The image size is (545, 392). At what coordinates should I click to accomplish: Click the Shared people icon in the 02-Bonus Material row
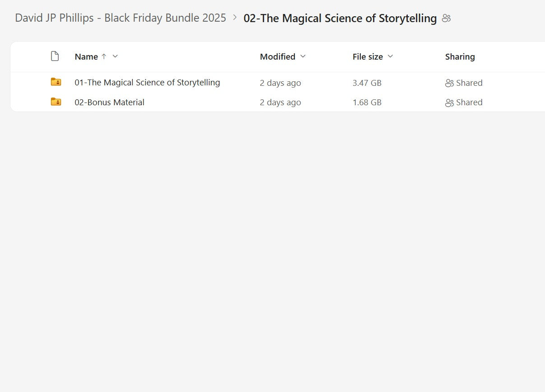[449, 103]
